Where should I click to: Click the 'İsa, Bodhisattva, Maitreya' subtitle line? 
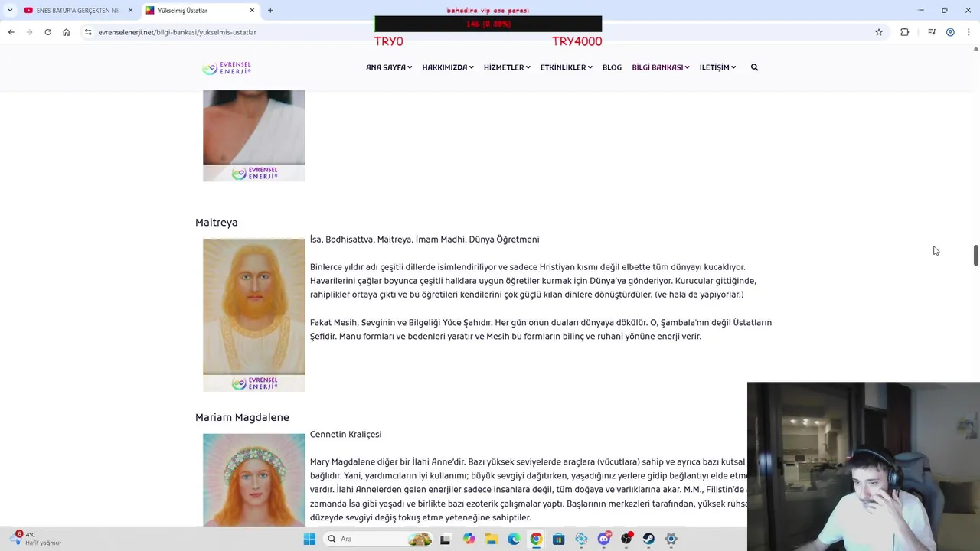tap(424, 240)
